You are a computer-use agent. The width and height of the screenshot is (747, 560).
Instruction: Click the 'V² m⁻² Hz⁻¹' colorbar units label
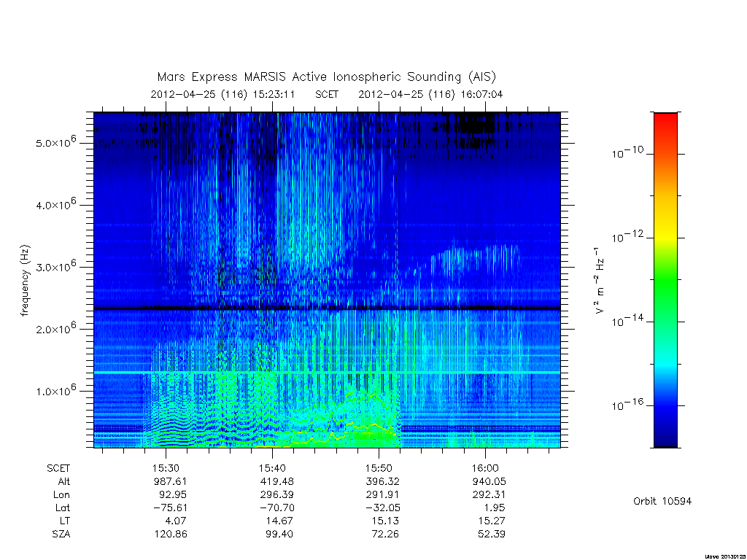click(600, 281)
